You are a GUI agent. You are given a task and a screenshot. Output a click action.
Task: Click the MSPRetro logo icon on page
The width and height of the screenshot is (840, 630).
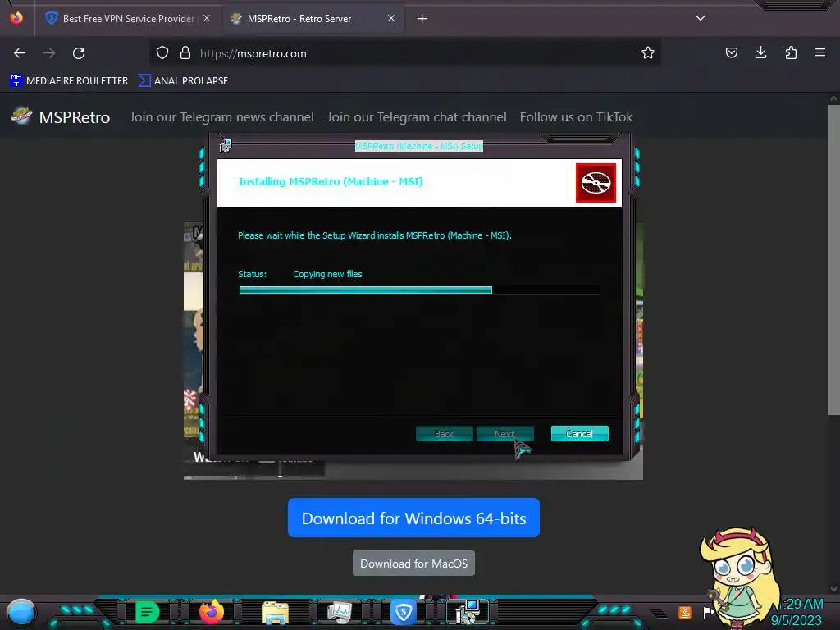(22, 116)
